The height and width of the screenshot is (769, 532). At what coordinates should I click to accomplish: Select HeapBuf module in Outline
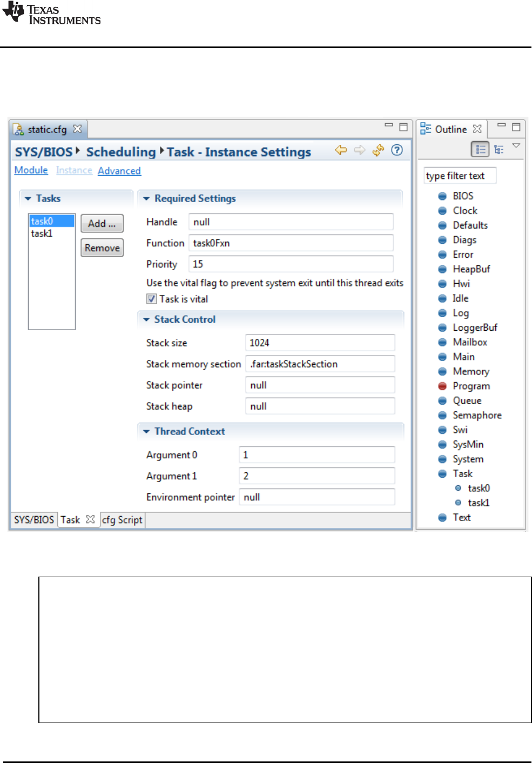471,269
